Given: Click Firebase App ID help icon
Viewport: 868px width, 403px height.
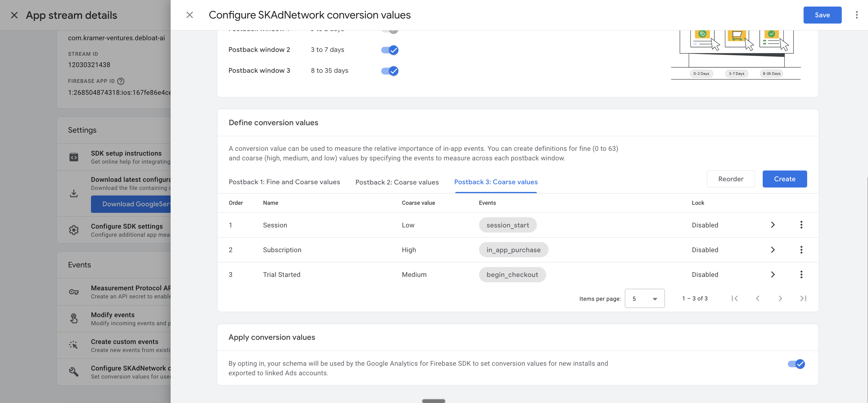Looking at the screenshot, I should tap(121, 81).
